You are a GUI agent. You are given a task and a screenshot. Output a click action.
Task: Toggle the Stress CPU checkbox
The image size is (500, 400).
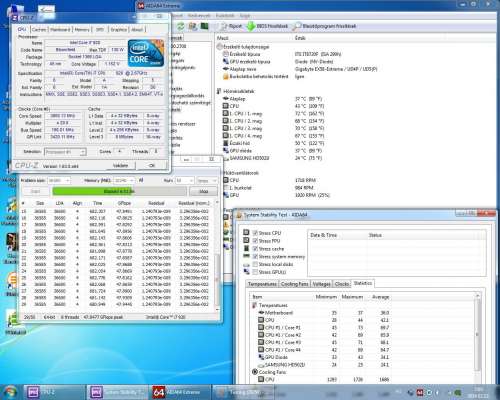tap(255, 233)
